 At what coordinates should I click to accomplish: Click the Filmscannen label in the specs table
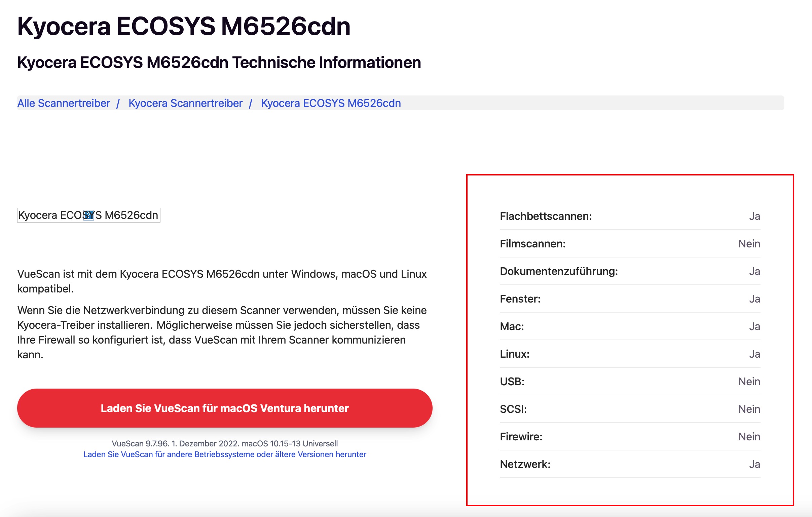click(x=532, y=244)
